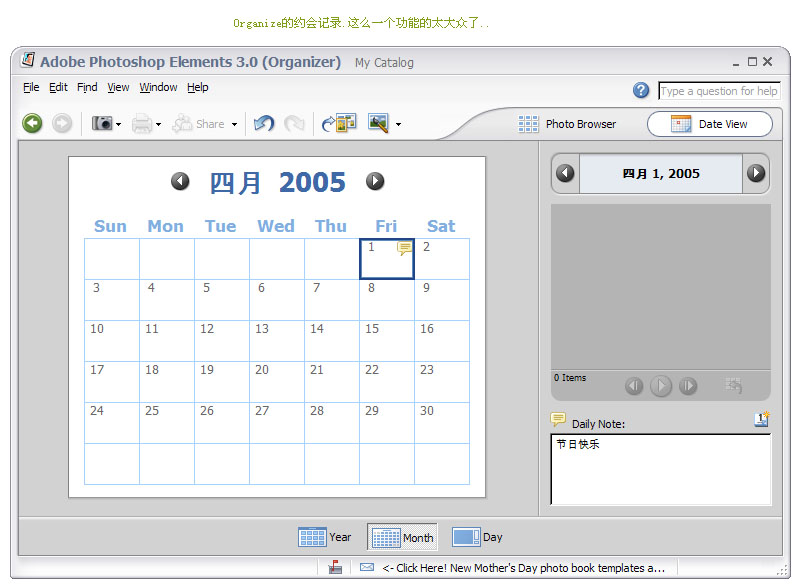Screen dimensions: 800x587
Task: Click the blue Help question icon
Action: pyautogui.click(x=641, y=91)
